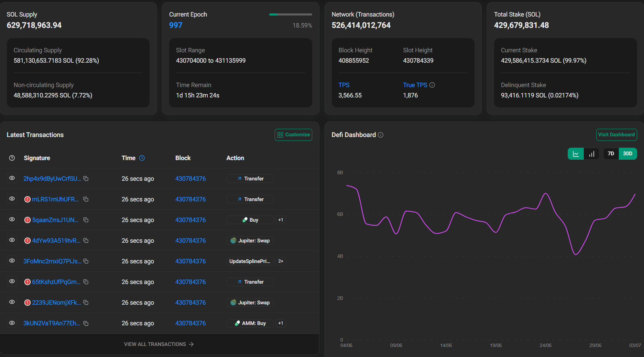Switch to the line chart view icon
The height and width of the screenshot is (357, 644).
pyautogui.click(x=576, y=154)
